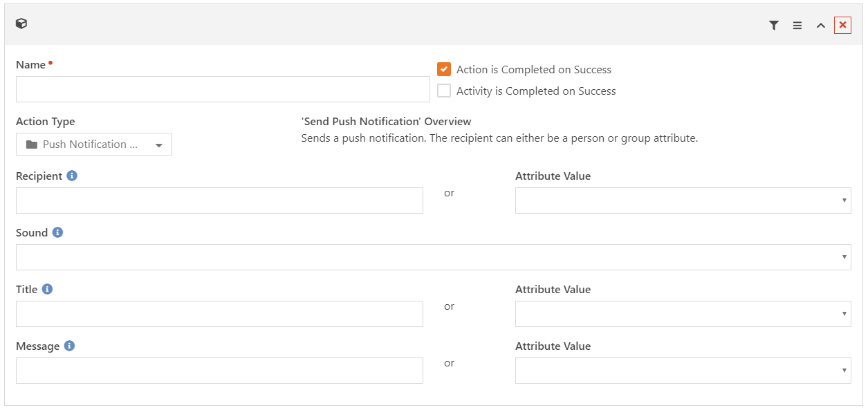Image resolution: width=868 pixels, height=410 pixels.
Task: Click into the Message input box
Action: click(219, 371)
